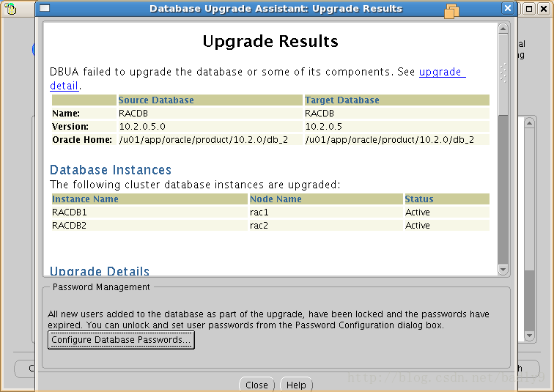Click the Upgrade Details section heading

click(100, 271)
